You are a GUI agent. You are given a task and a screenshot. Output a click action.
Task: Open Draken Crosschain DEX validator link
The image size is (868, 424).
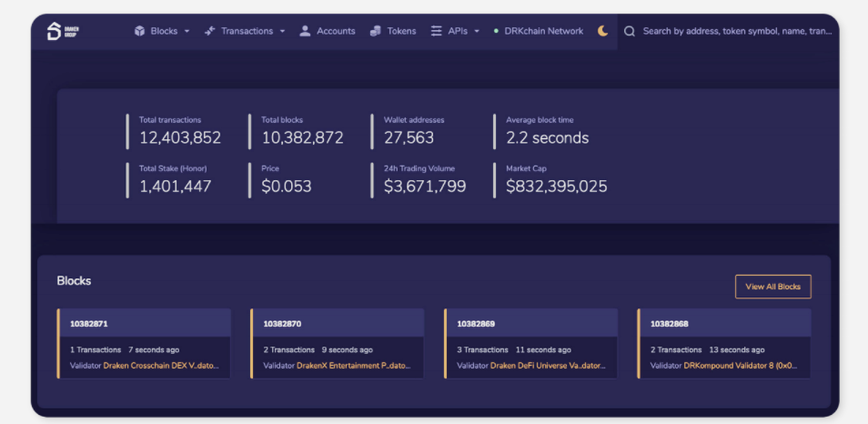point(161,366)
